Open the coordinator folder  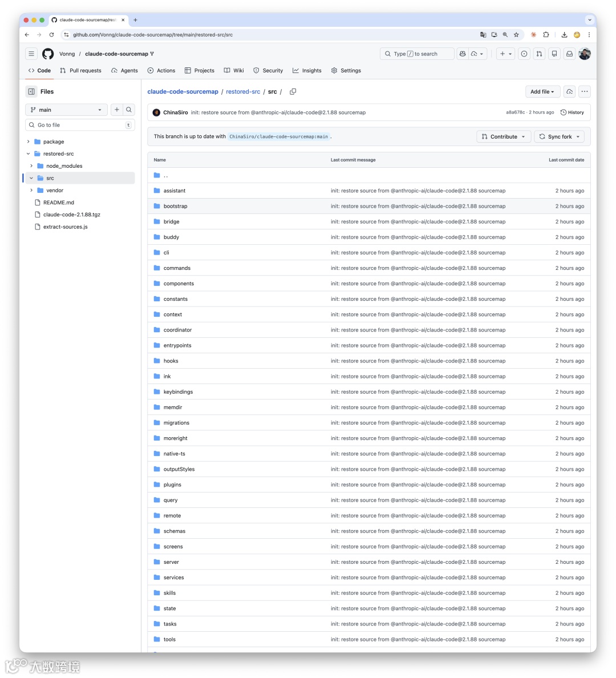tap(177, 330)
